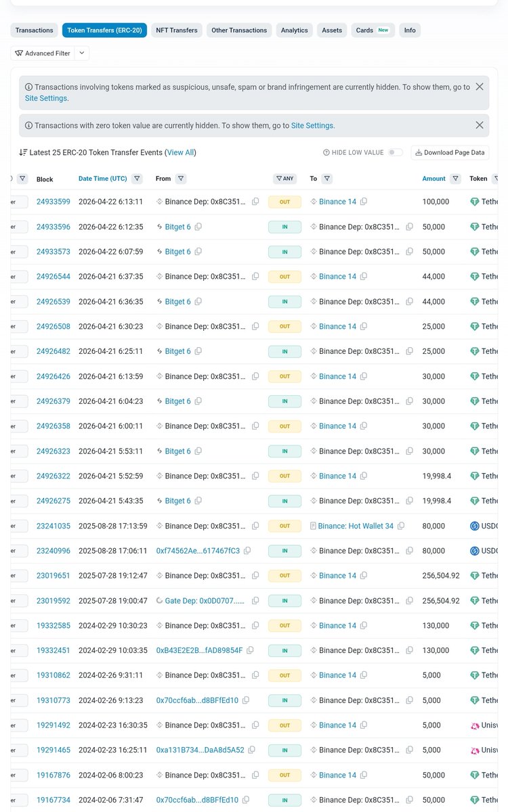Expand the Advanced Filter dropdown chevron
508x812 pixels.
point(81,53)
